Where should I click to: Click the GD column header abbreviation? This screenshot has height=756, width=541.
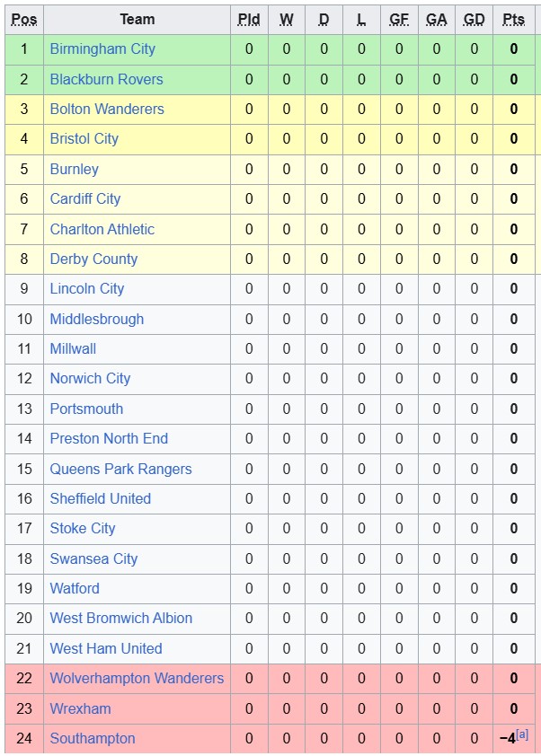tap(474, 20)
